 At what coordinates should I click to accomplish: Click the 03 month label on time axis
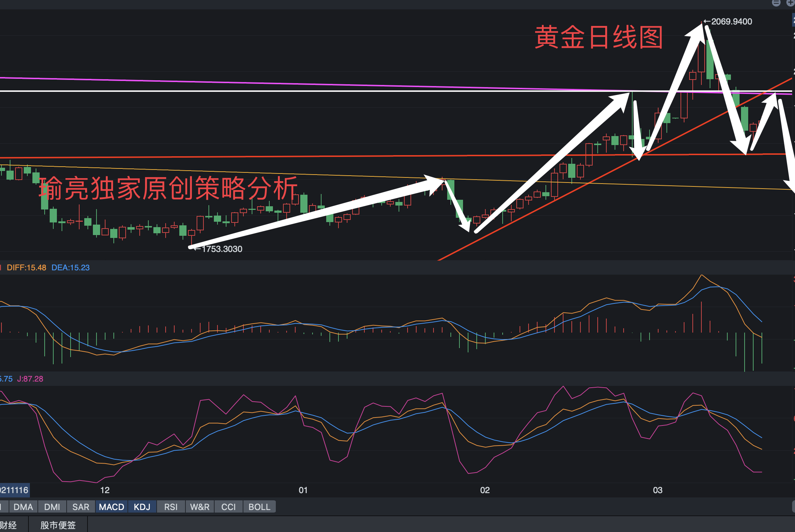658,490
